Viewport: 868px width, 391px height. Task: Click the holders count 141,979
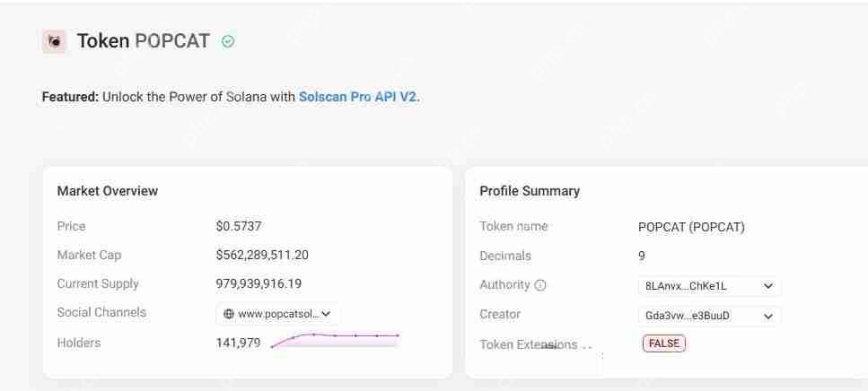coord(238,343)
